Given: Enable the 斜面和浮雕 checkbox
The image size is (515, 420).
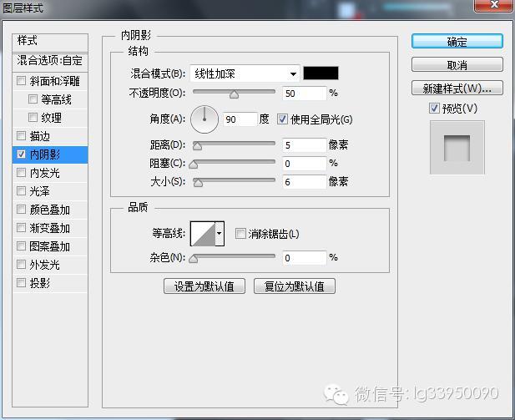Looking at the screenshot, I should click(x=22, y=81).
